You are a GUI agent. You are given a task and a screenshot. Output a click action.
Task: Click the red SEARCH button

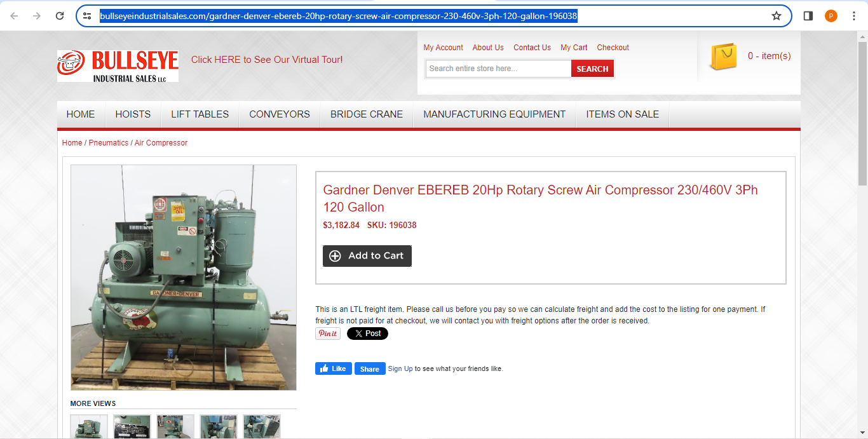592,69
